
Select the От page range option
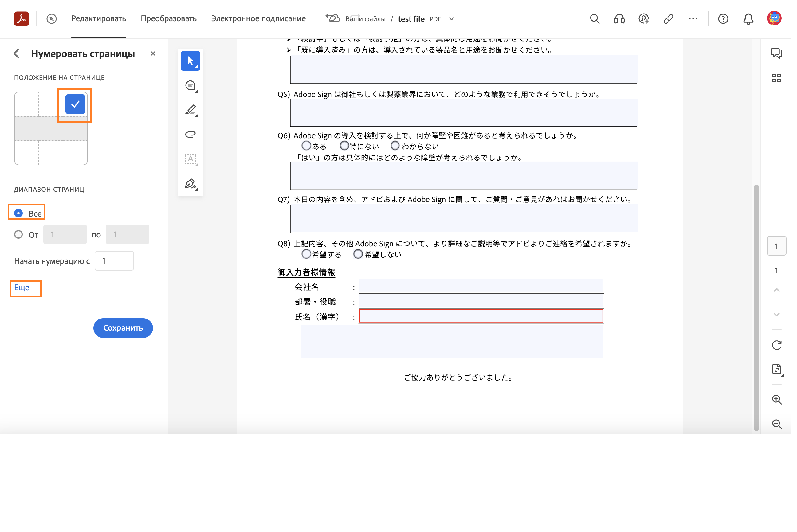tap(18, 234)
